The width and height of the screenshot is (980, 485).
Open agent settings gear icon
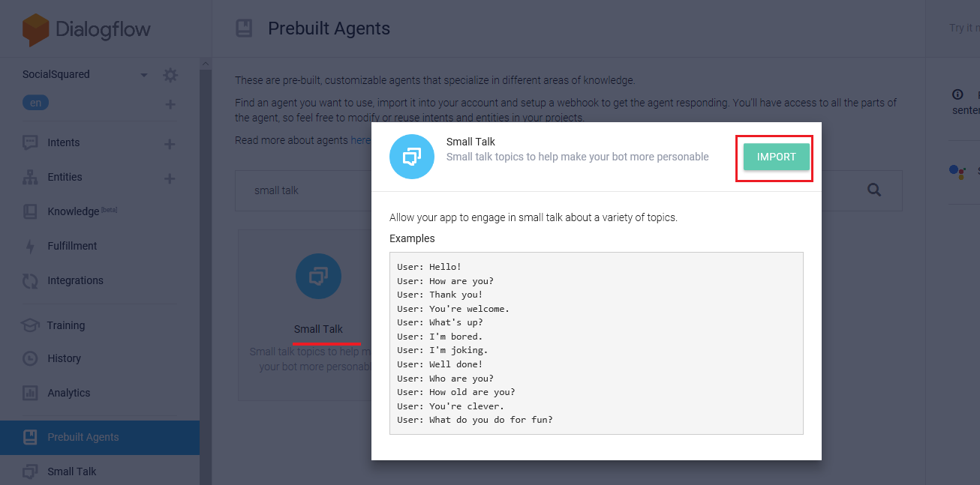(x=170, y=75)
